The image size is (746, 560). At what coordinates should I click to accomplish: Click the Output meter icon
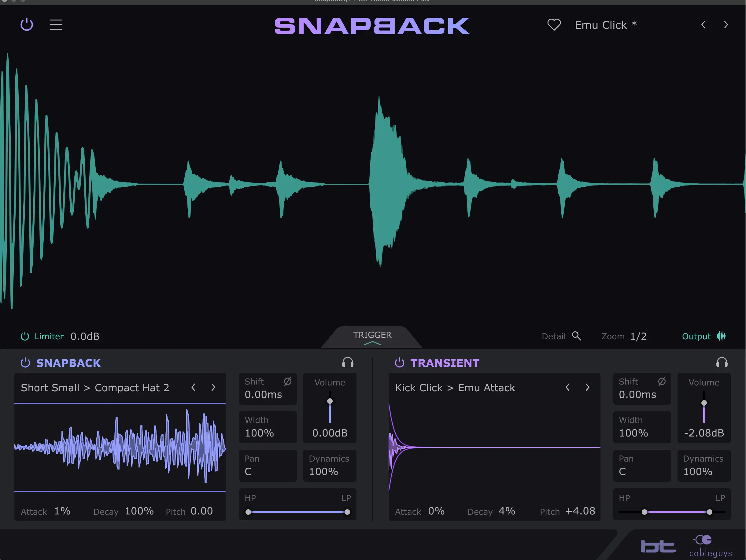point(722,336)
